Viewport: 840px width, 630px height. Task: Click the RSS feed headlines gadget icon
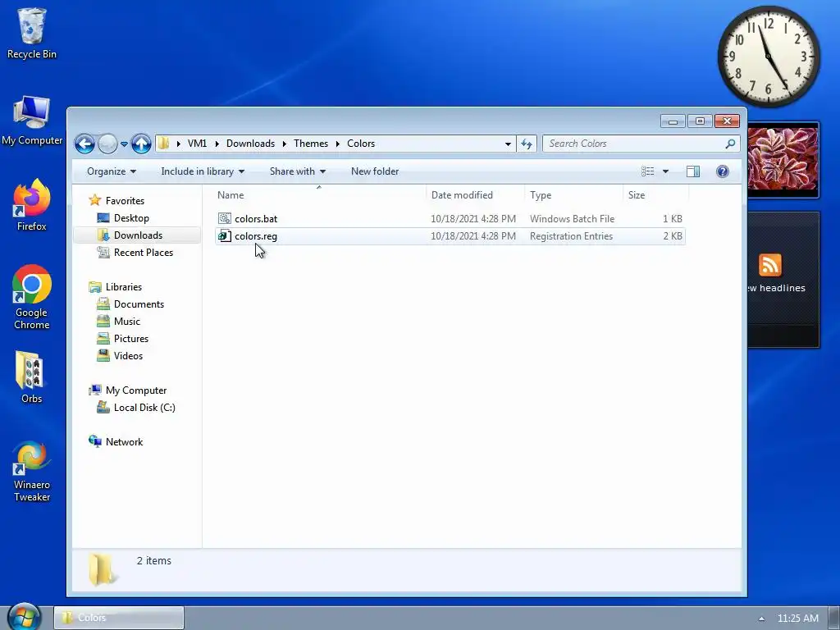[x=769, y=265]
